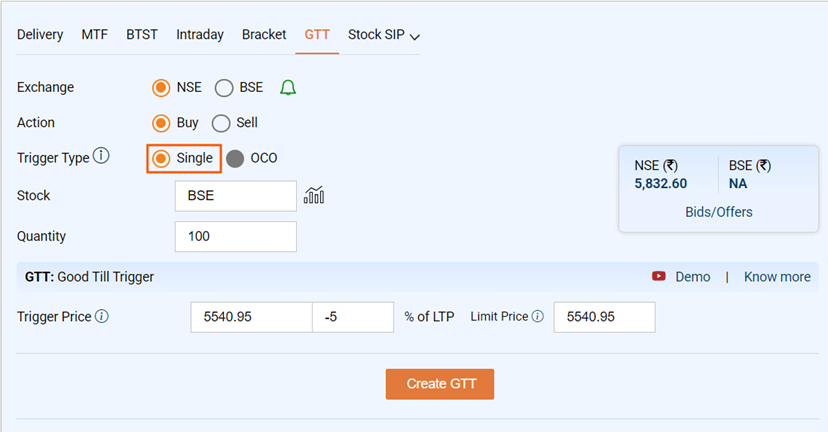This screenshot has width=828, height=432.
Task: Select the Buy action radio button
Action: tap(161, 123)
